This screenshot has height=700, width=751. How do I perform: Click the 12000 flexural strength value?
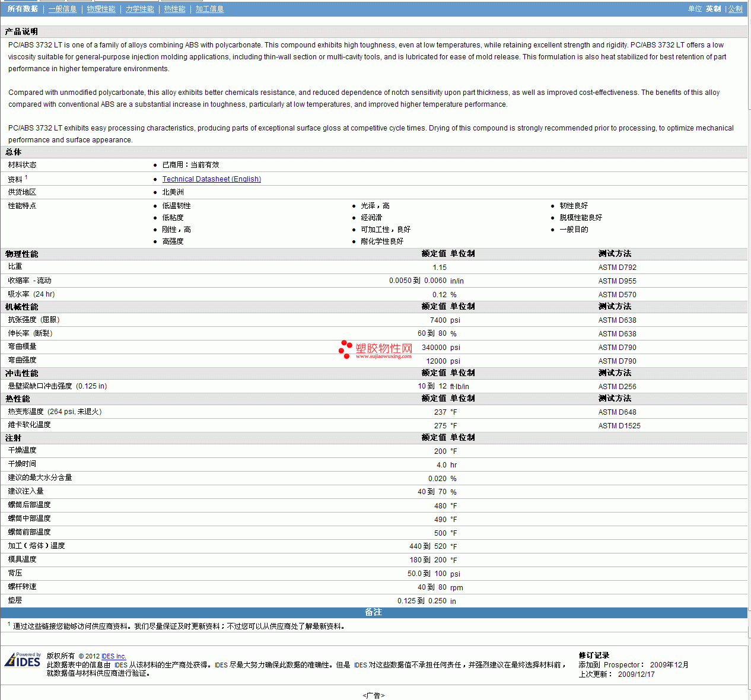(x=437, y=361)
